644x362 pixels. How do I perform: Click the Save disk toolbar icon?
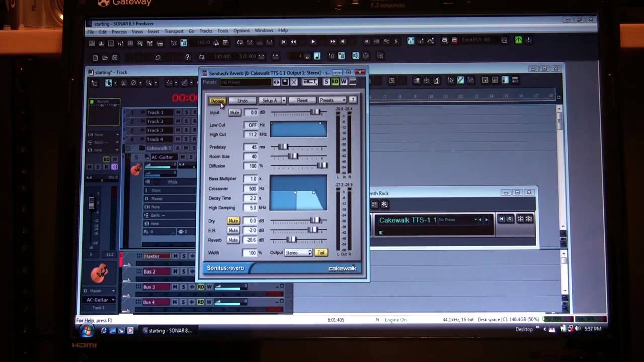pyautogui.click(x=115, y=58)
